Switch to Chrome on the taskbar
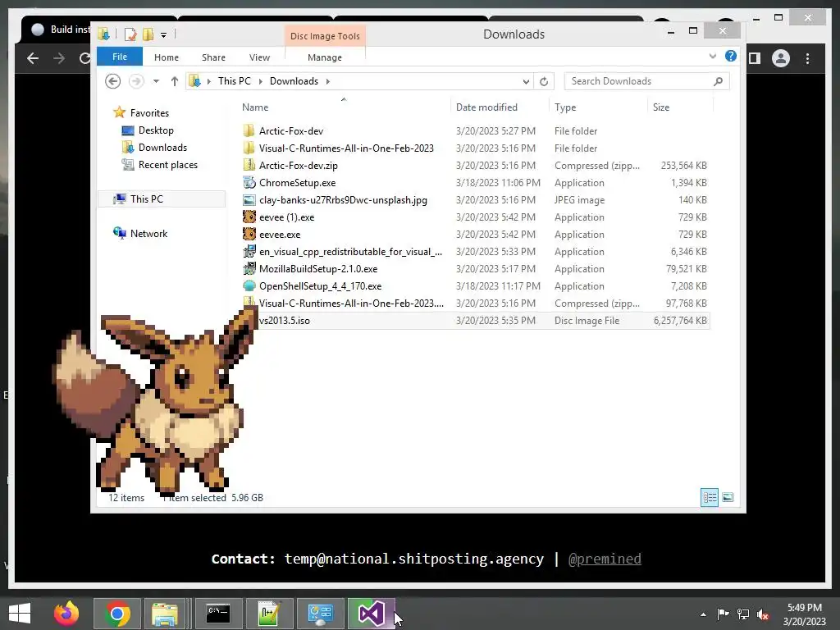The image size is (840, 630). click(117, 614)
